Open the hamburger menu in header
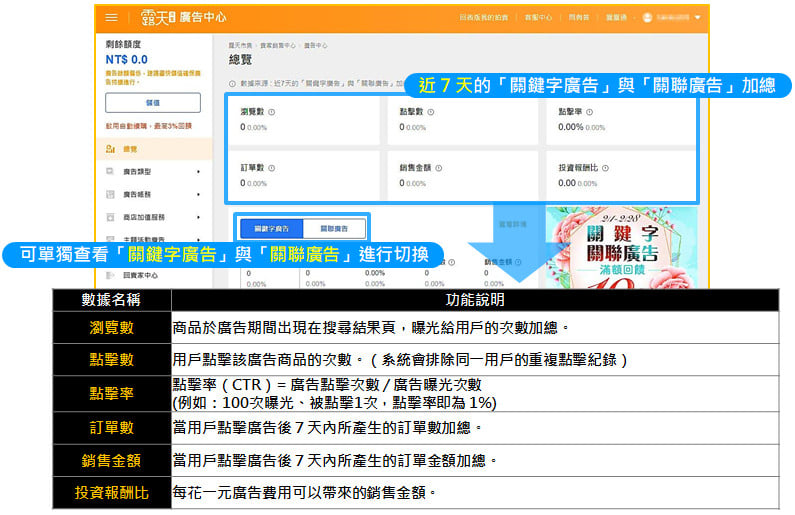This screenshot has height=515, width=795. (x=111, y=18)
